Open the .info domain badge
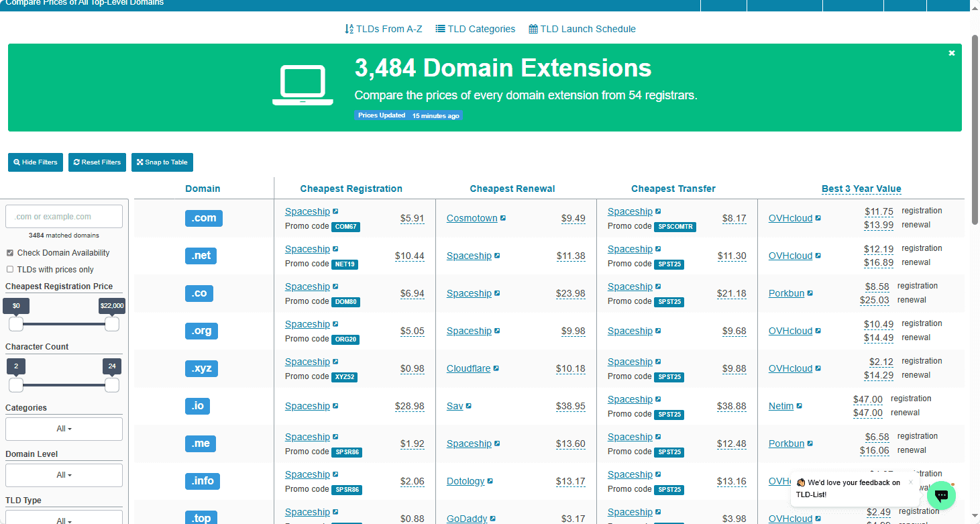 click(x=203, y=481)
